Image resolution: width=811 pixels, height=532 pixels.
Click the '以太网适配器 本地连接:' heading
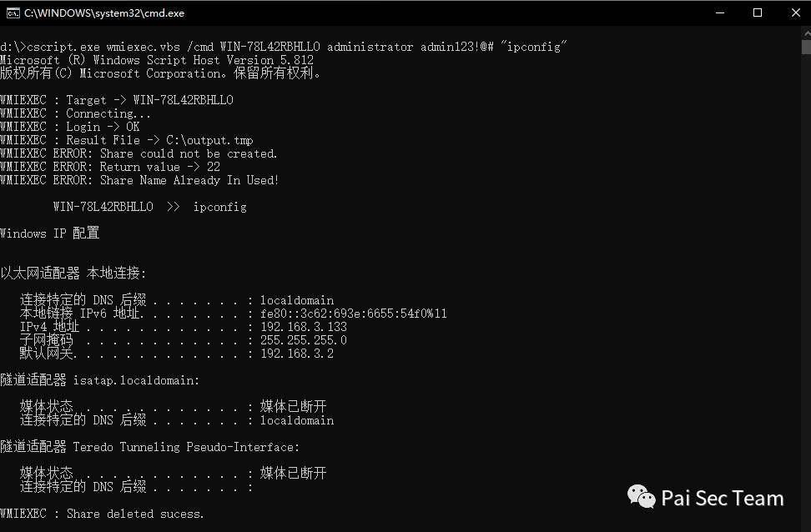pyautogui.click(x=73, y=273)
